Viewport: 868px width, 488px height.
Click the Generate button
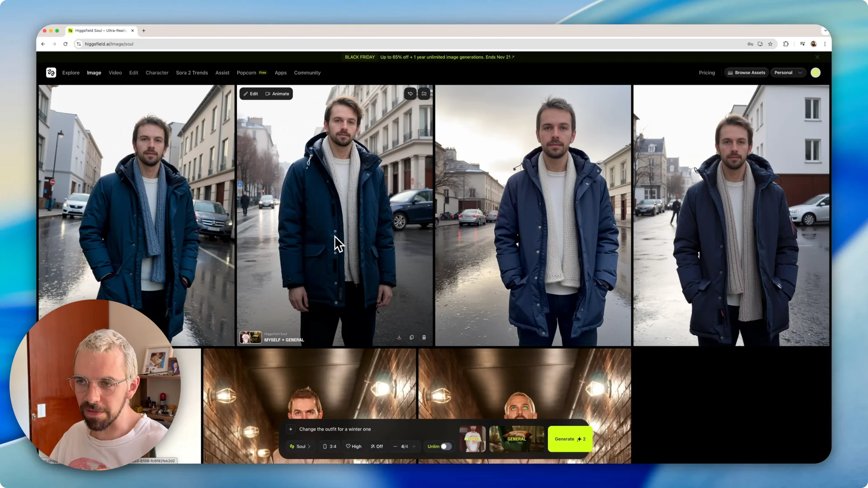pos(570,439)
